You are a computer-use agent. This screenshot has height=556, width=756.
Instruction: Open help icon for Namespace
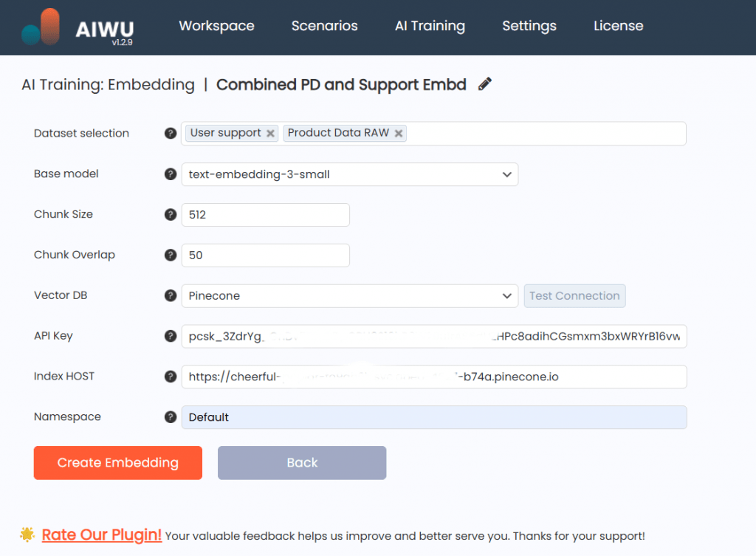(171, 417)
